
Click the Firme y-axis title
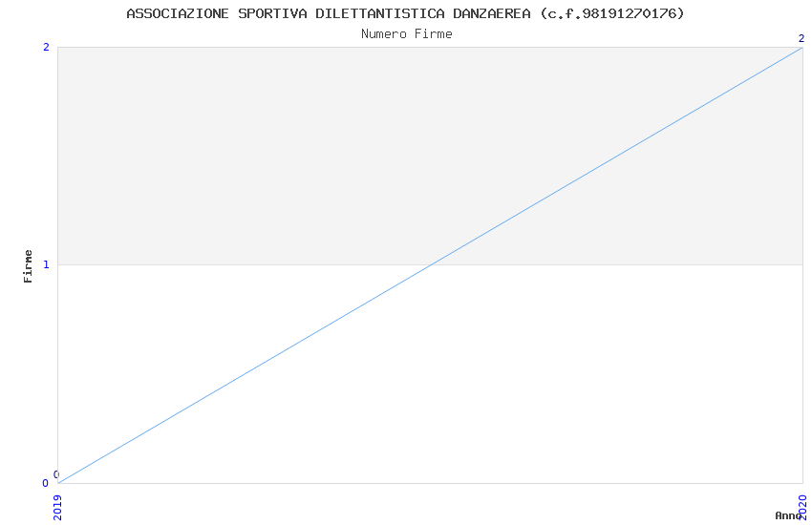(28, 266)
